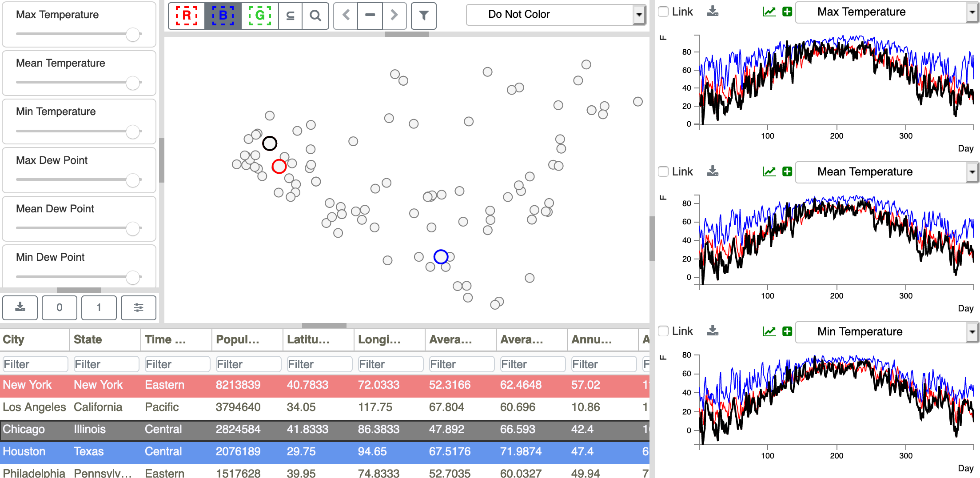Screen dimensions: 980x478
Task: Click the blue highlighted point in scatterplot
Action: 441,257
